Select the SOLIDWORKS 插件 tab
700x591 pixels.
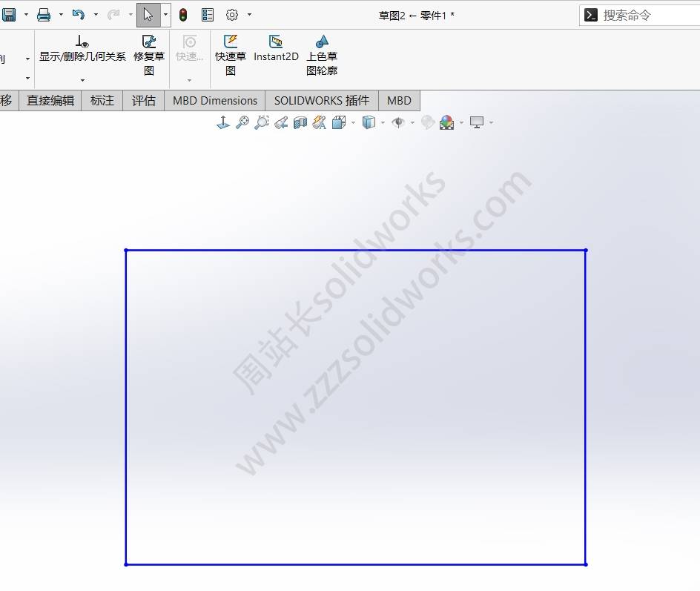[322, 100]
